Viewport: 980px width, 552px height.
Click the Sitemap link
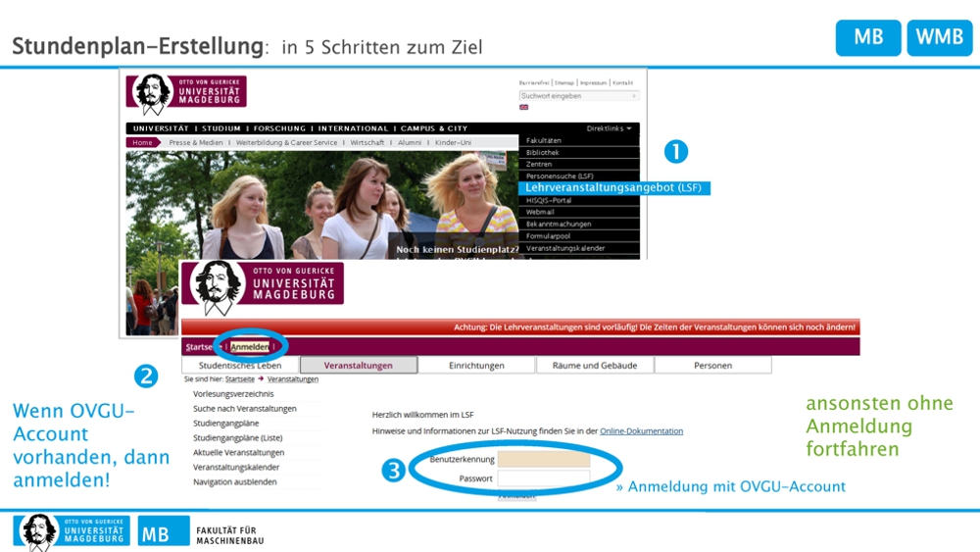point(563,82)
